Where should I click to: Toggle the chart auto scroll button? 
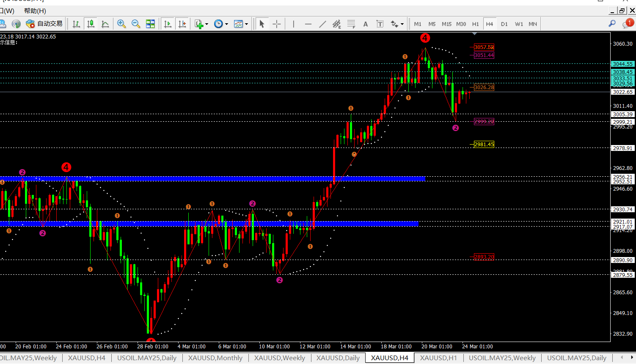coord(168,24)
